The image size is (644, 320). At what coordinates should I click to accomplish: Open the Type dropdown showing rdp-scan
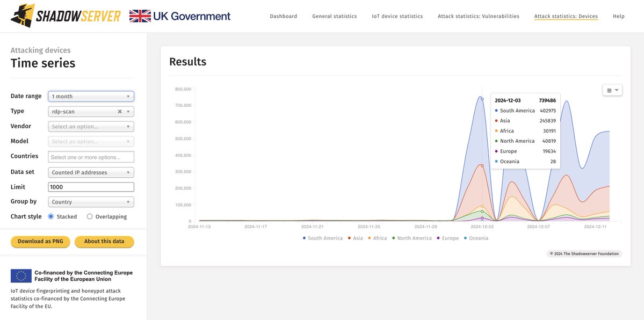pos(91,111)
